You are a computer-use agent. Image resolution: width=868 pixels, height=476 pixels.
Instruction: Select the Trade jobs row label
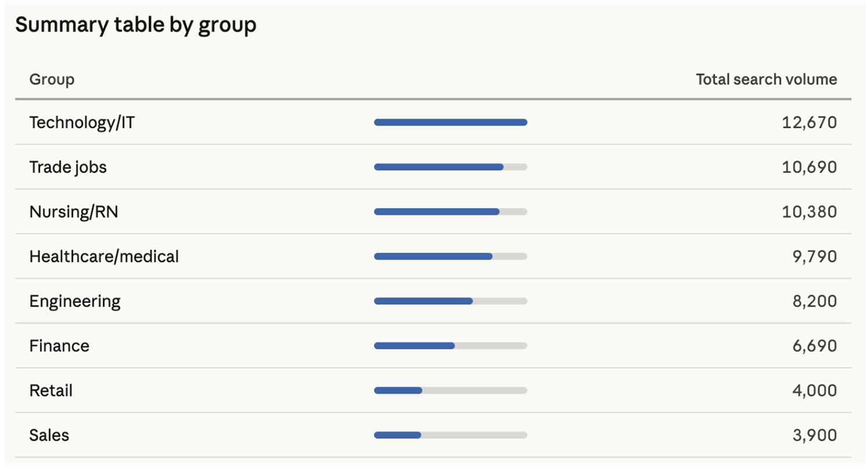[x=68, y=167]
